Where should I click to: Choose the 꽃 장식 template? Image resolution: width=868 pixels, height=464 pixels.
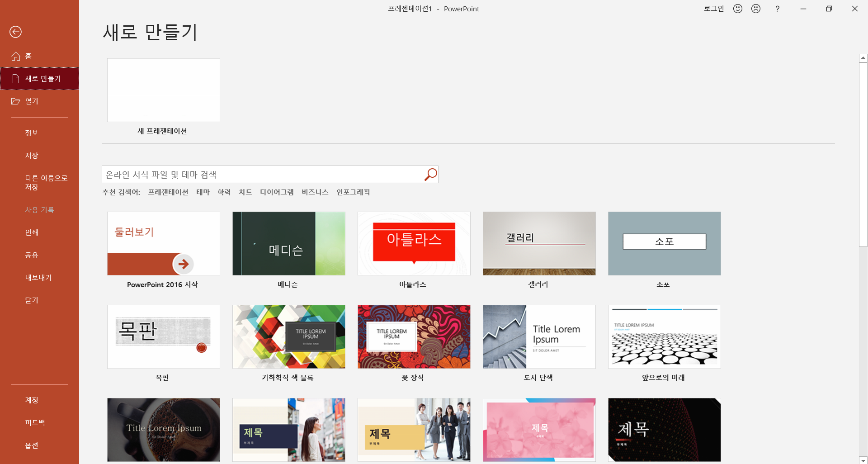(x=414, y=337)
